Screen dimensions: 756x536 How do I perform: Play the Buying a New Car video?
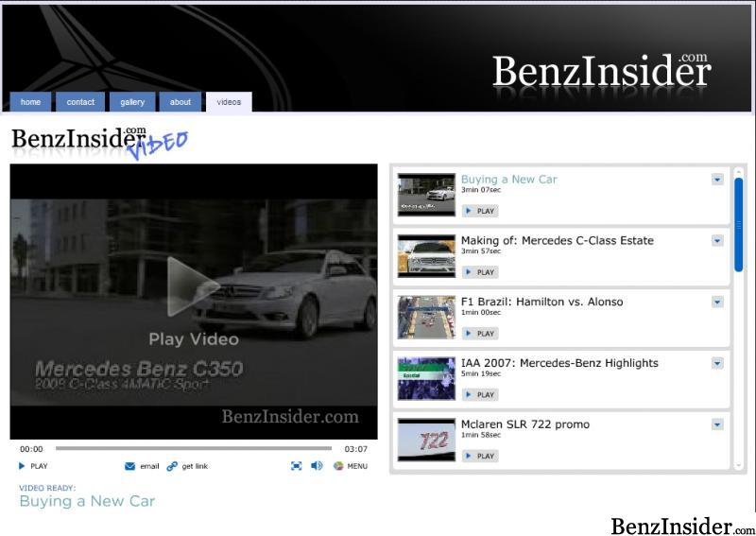tap(480, 211)
